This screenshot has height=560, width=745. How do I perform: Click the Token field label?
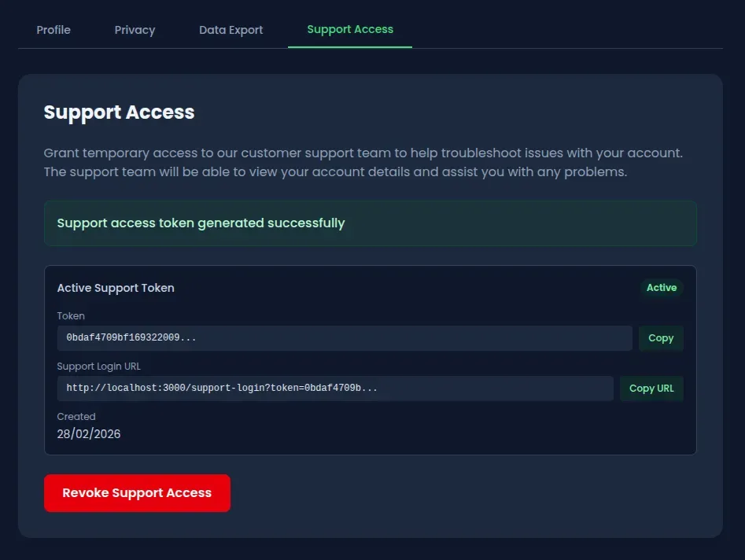click(71, 315)
